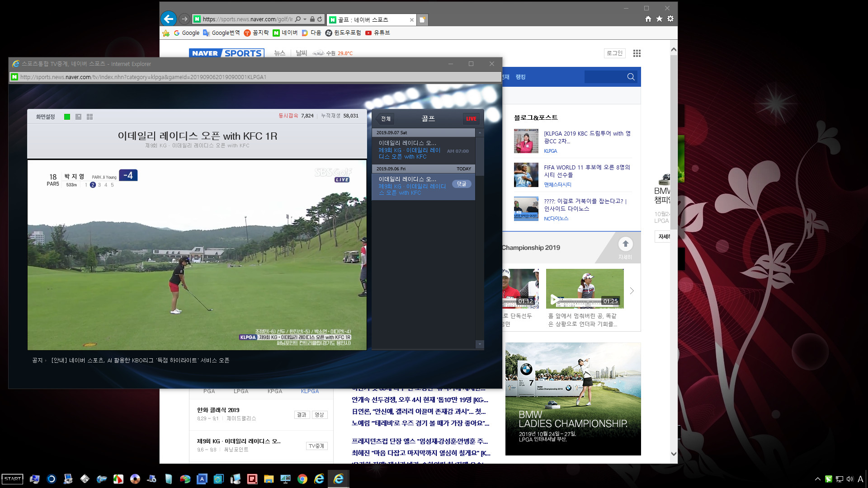Open the KLPGA 2019 KBC 드림투어 blog post
868x488 pixels.
587,137
